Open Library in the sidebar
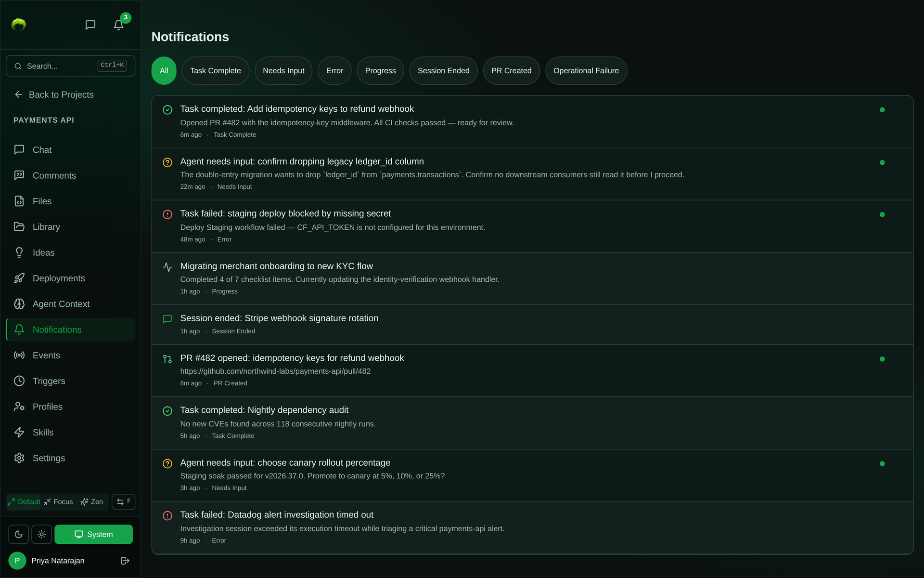This screenshot has height=578, width=924. [70, 227]
